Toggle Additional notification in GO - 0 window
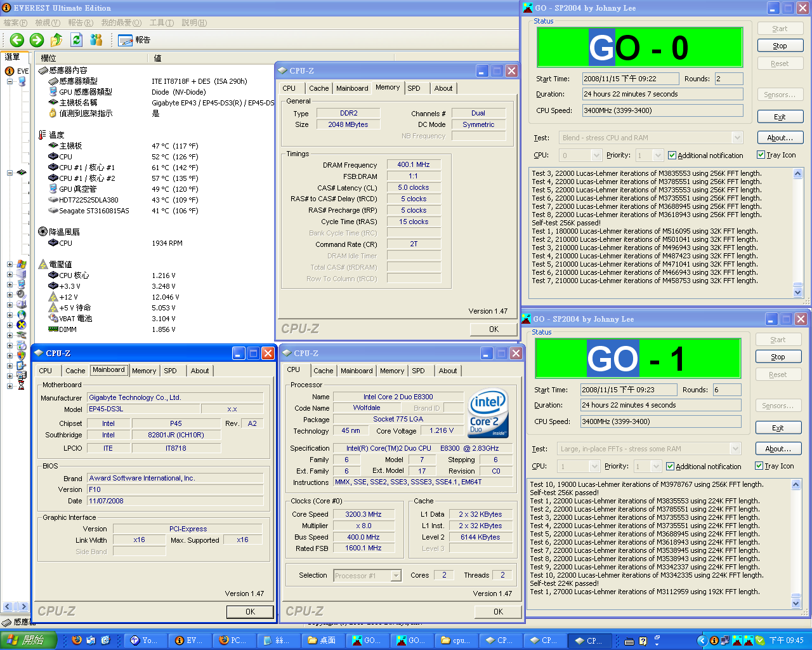Viewport: 812px width, 650px height. click(673, 156)
